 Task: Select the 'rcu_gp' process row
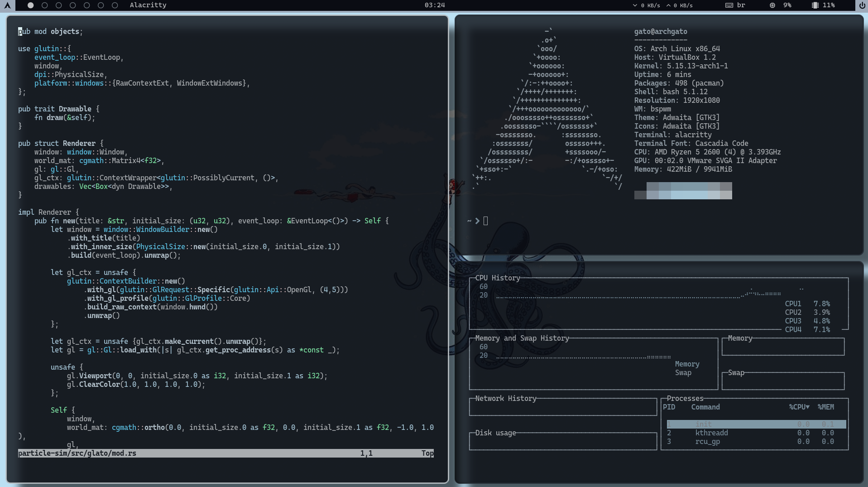click(x=756, y=441)
